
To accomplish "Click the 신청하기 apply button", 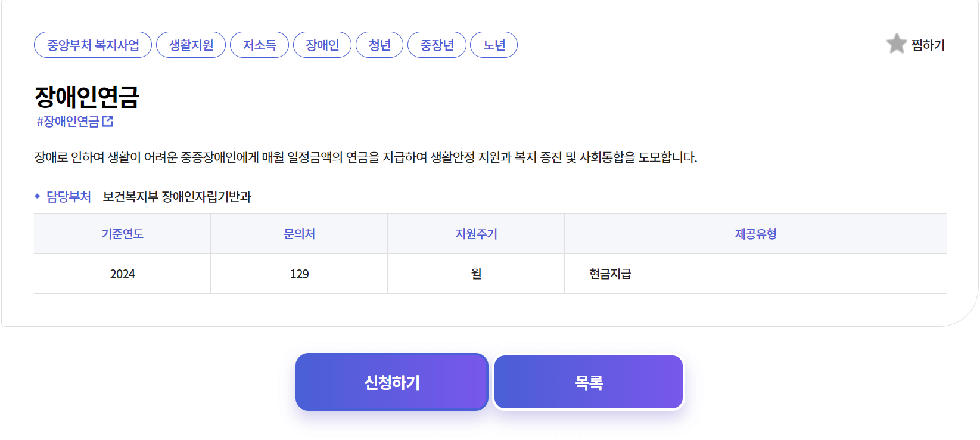I will [391, 382].
